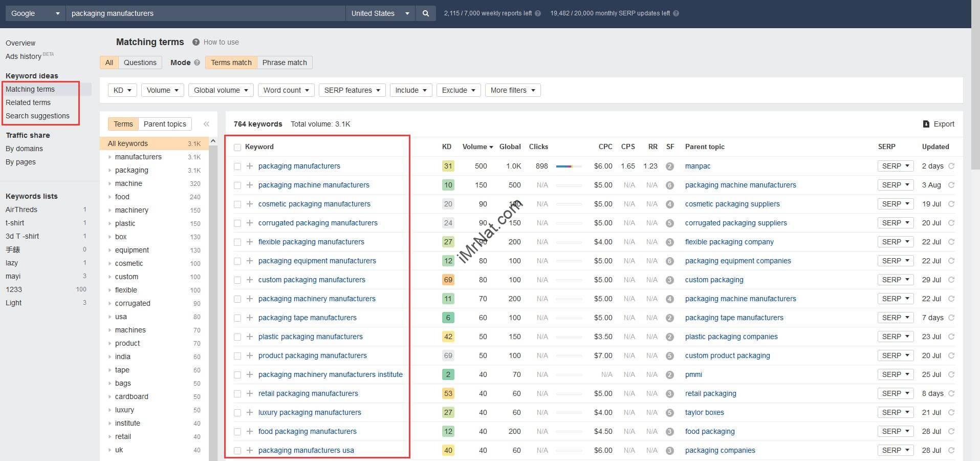Viewport: 980px width, 461px height.
Task: Click SERP features badge for packaging manufacturers row
Action: pyautogui.click(x=670, y=166)
